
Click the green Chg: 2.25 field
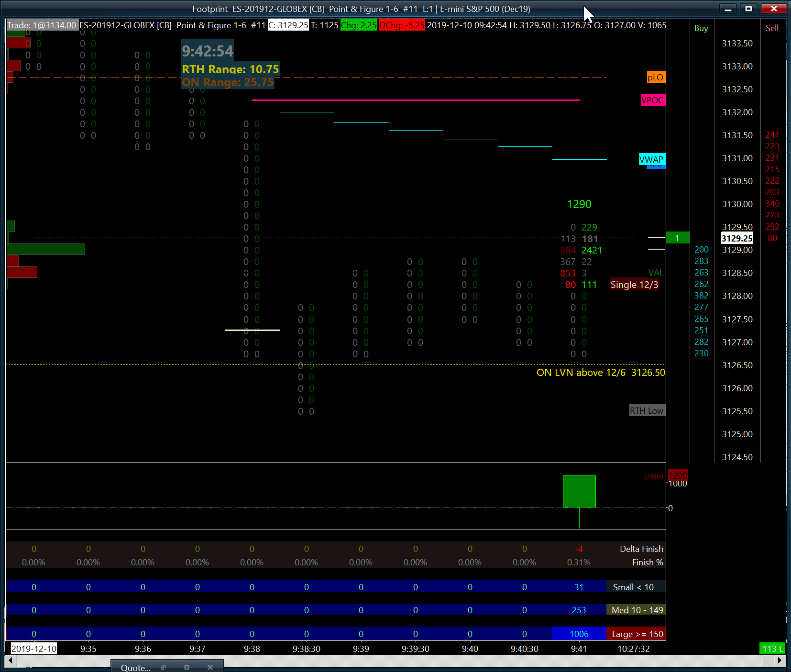(x=359, y=25)
